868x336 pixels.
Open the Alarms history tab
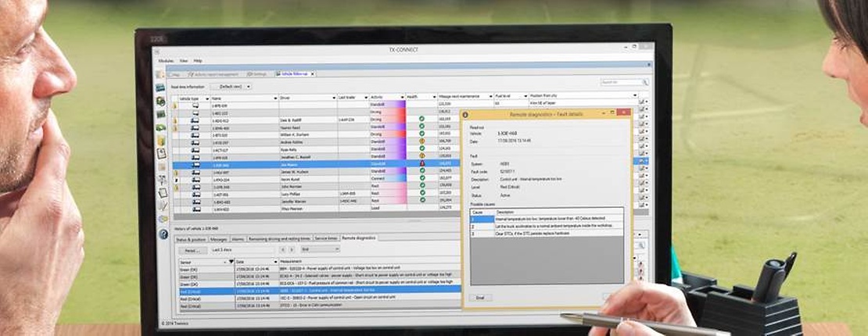[x=238, y=239]
